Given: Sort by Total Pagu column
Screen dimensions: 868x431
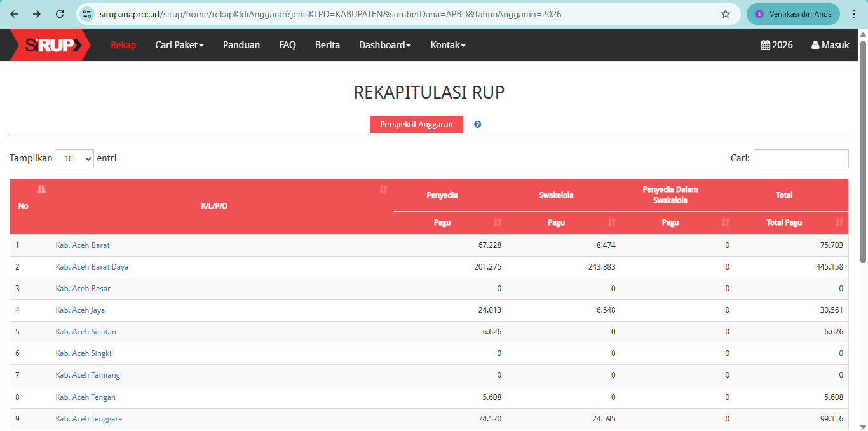Looking at the screenshot, I should (839, 222).
